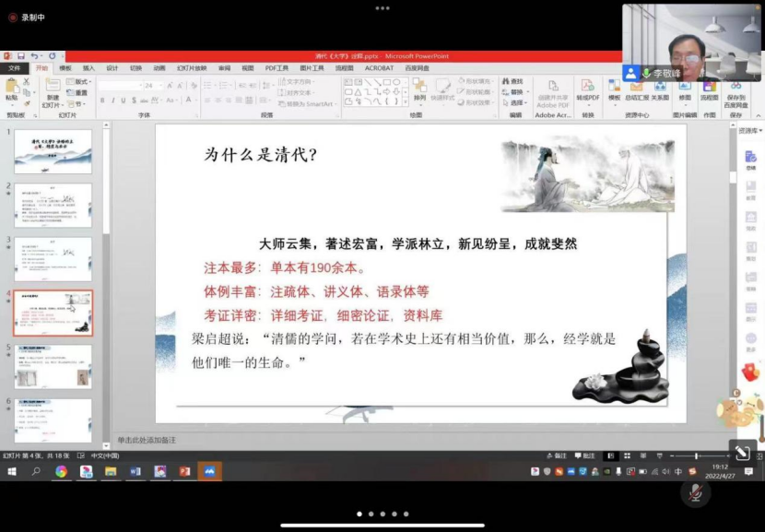Select slide 5 thumbnail
This screenshot has width=765, height=532.
(x=53, y=367)
